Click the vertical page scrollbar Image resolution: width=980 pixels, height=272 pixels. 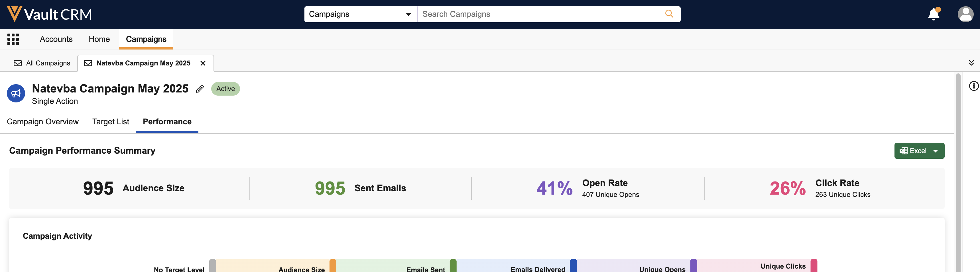tap(958, 171)
